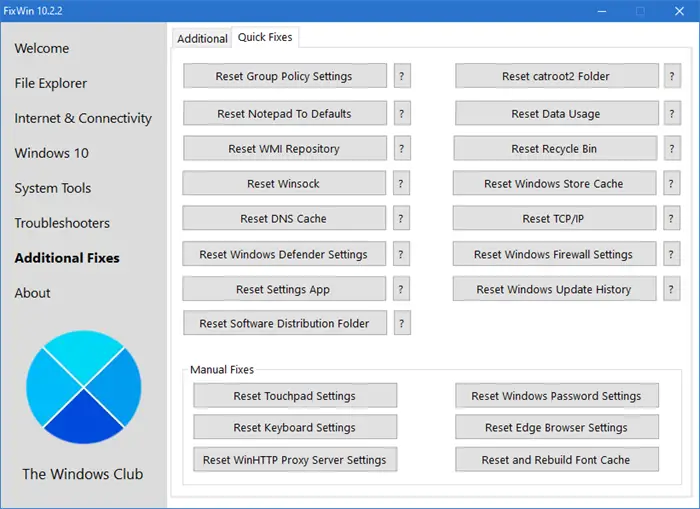Viewport: 700px width, 509px height.
Task: Click Reset Edge Browser Settings button
Action: point(557,427)
